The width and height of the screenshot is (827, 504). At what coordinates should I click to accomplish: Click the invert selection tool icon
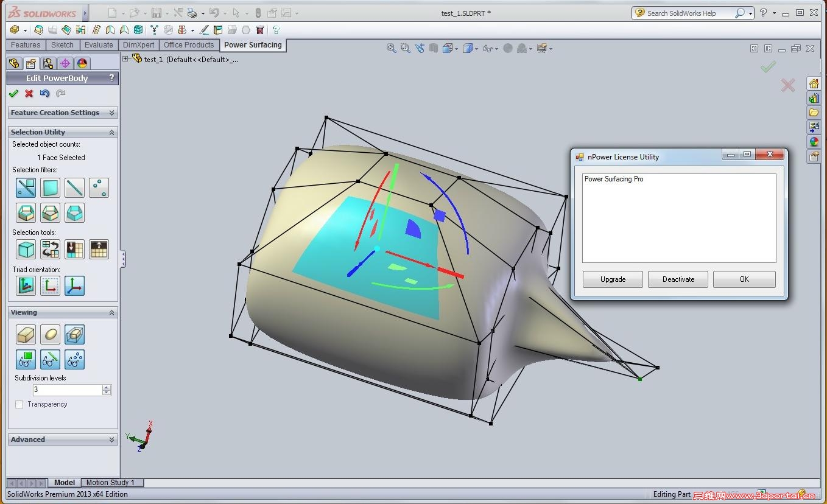[x=50, y=250]
